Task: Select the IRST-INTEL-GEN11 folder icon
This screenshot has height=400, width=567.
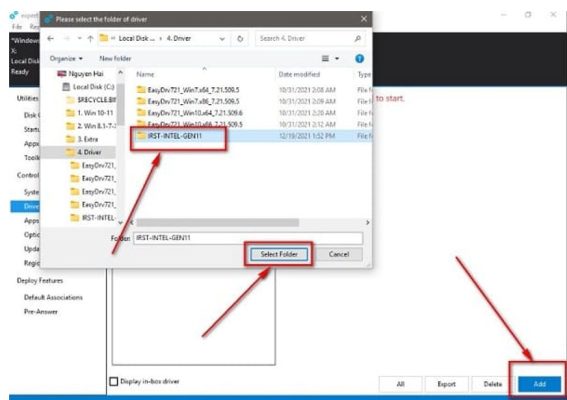Action: tap(141, 136)
